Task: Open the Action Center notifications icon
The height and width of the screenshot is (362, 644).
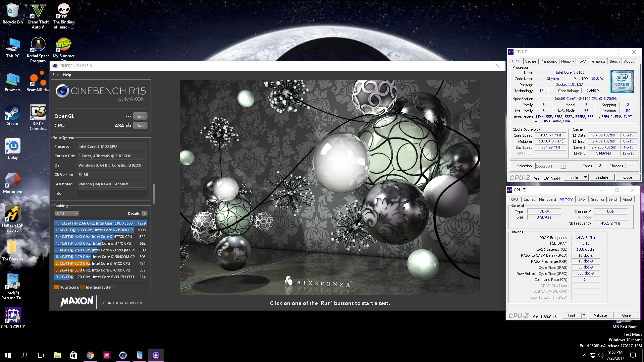Action: [x=633, y=355]
